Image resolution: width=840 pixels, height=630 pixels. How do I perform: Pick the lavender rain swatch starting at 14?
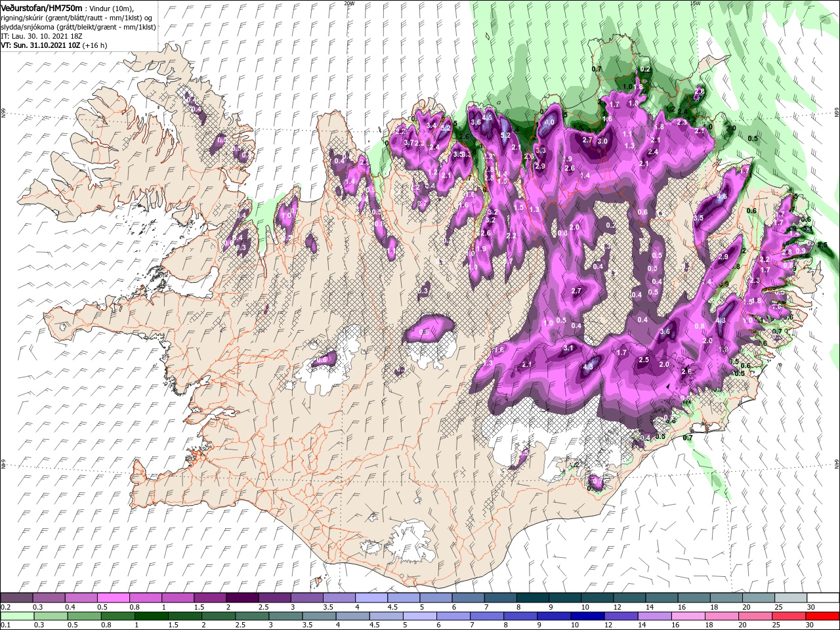click(653, 616)
